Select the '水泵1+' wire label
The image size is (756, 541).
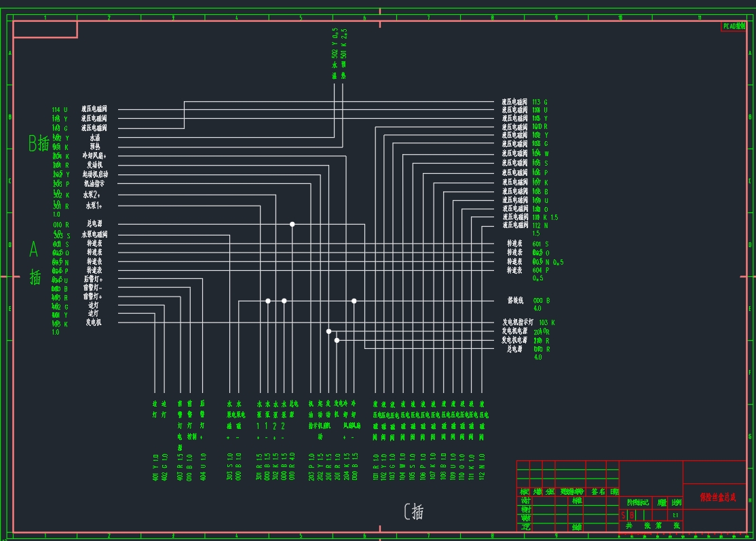[x=94, y=206]
